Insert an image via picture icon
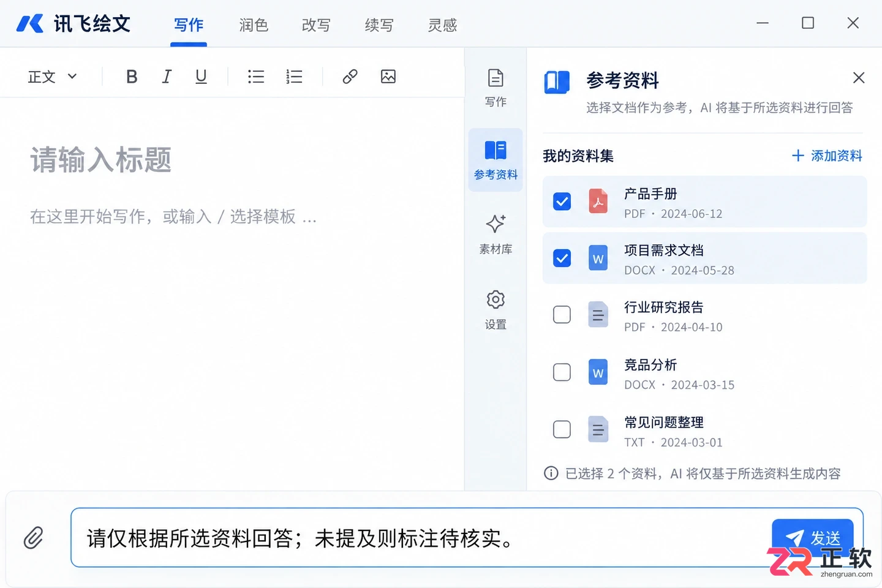 point(388,77)
